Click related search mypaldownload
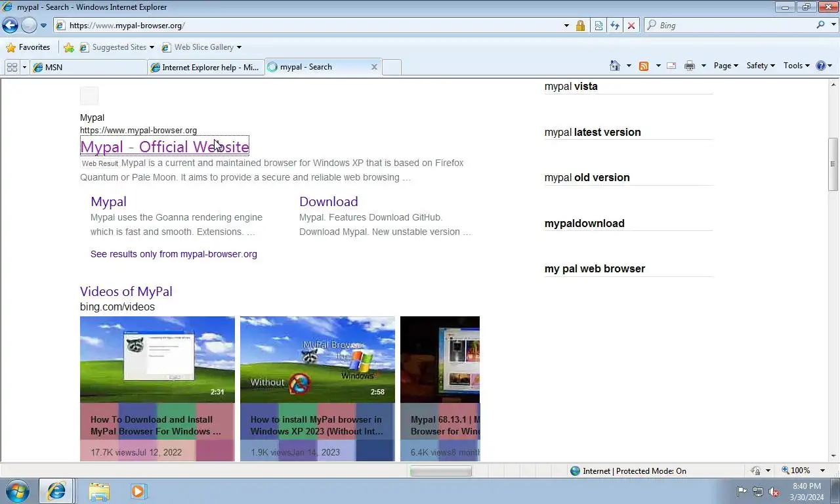This screenshot has height=504, width=840. 584,223
